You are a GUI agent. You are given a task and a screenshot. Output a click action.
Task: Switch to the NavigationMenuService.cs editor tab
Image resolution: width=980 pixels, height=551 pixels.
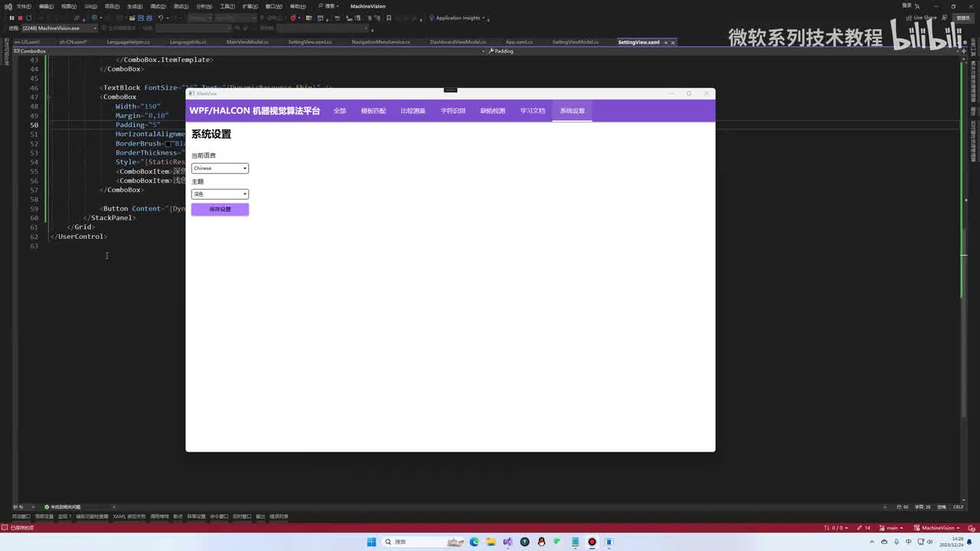tap(381, 42)
